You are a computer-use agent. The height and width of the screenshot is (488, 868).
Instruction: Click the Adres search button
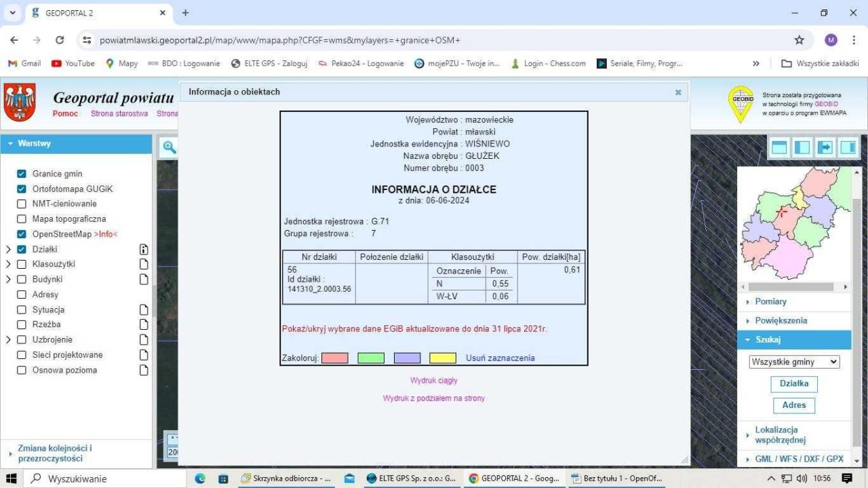794,405
